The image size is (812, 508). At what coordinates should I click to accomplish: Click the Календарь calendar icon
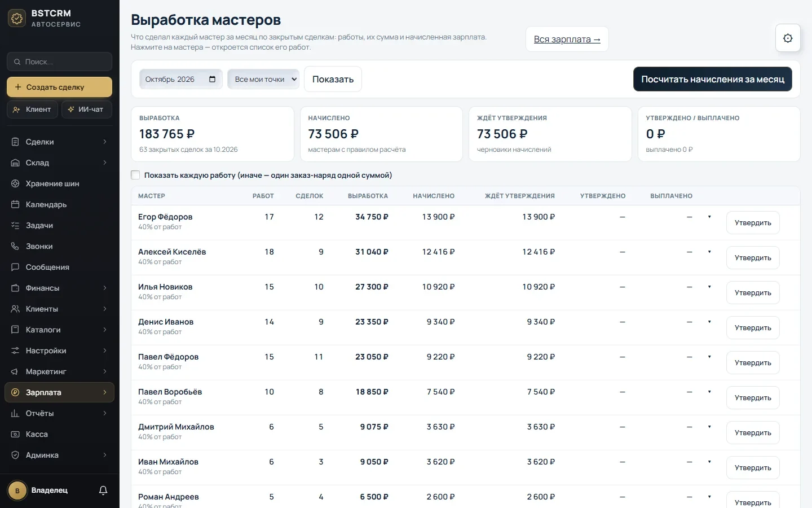coord(15,204)
